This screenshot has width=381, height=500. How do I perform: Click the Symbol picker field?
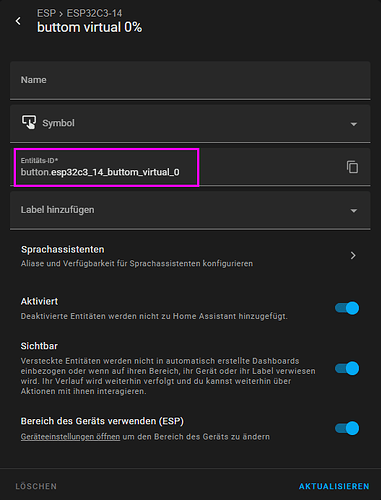point(190,123)
